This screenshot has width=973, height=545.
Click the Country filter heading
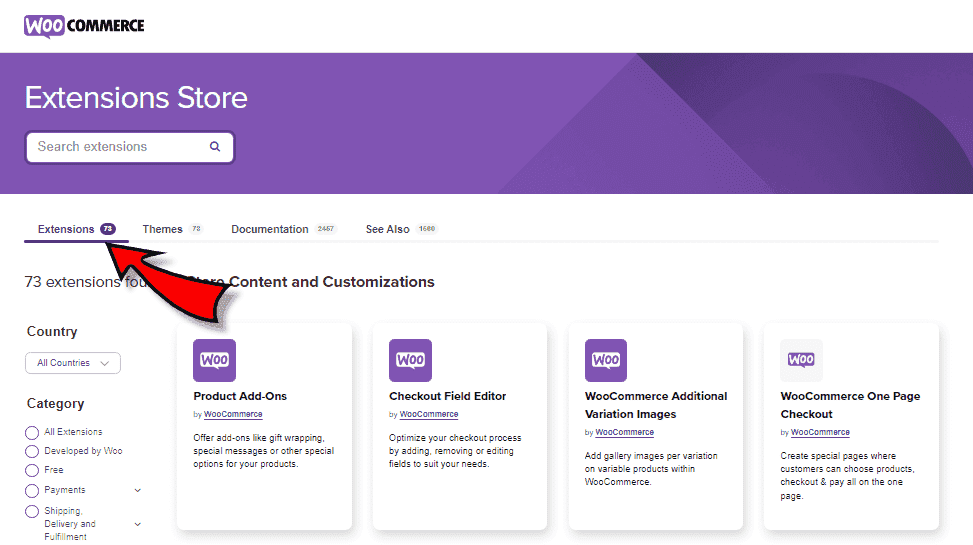tap(52, 331)
